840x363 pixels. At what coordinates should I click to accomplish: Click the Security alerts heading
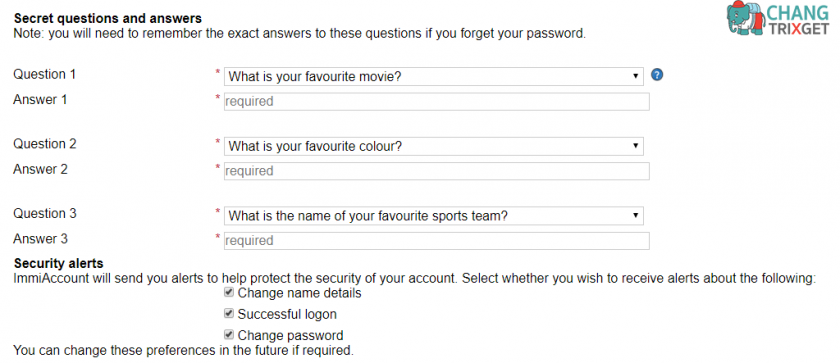click(58, 263)
